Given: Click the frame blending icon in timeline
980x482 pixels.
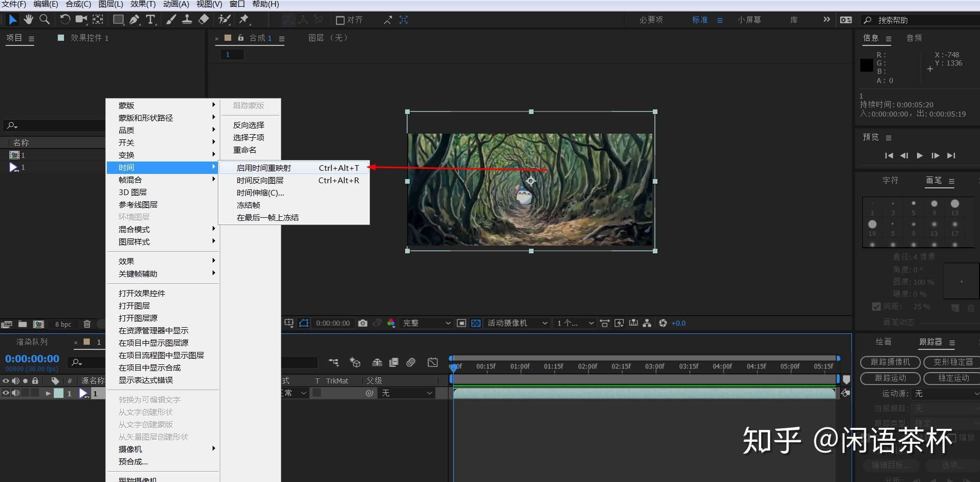Looking at the screenshot, I should (394, 362).
